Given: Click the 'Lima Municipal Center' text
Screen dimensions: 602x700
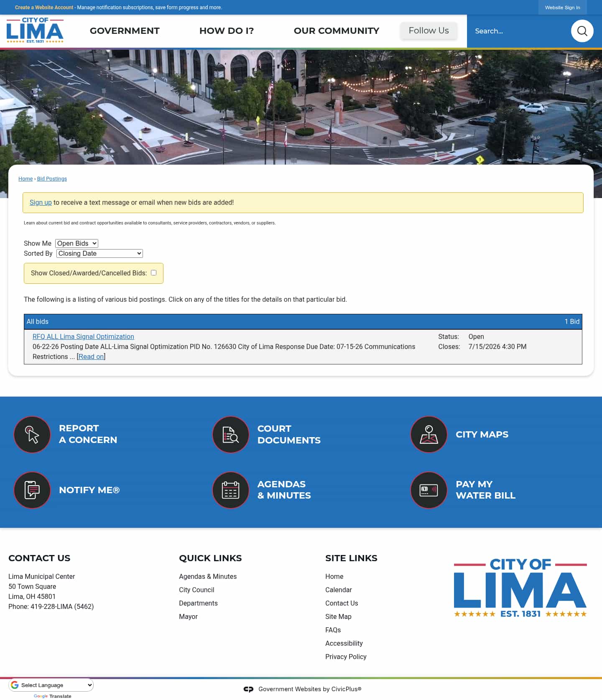Looking at the screenshot, I should click(41, 576).
